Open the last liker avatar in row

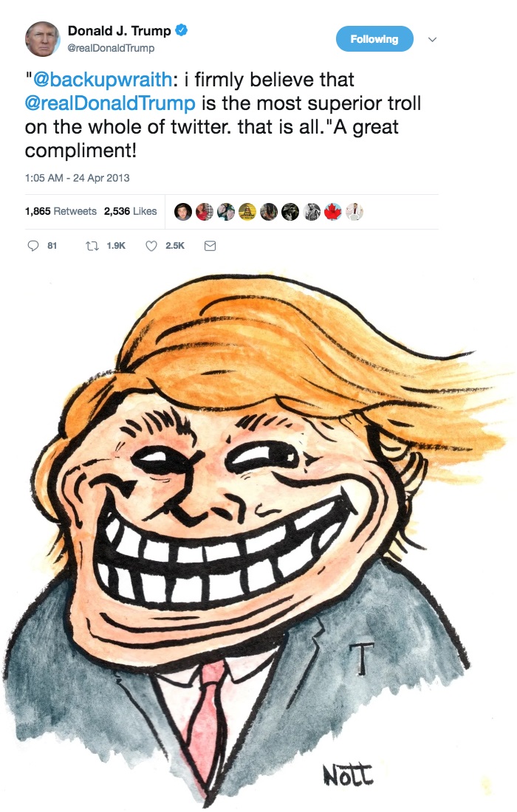355,212
